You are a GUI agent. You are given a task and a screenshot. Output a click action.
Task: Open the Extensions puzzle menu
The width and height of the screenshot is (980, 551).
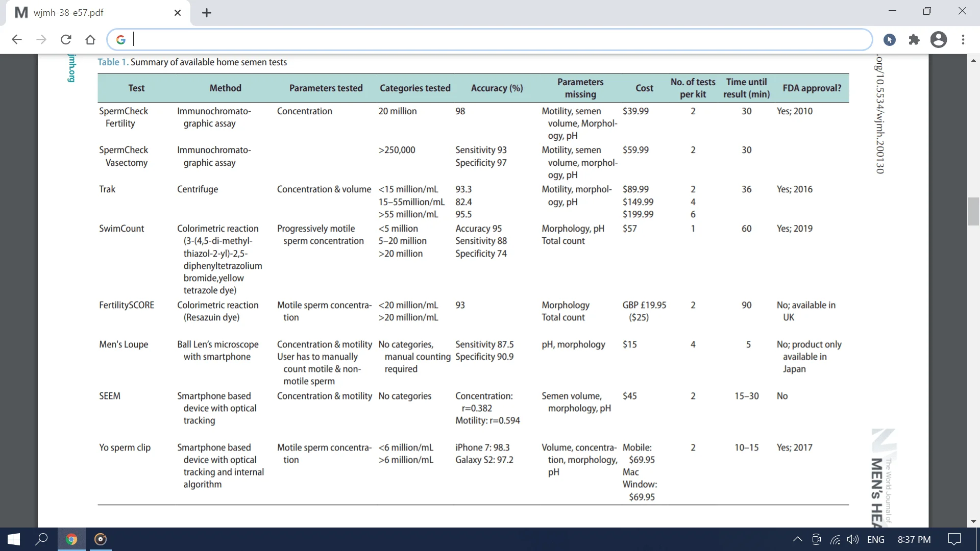coord(914,40)
